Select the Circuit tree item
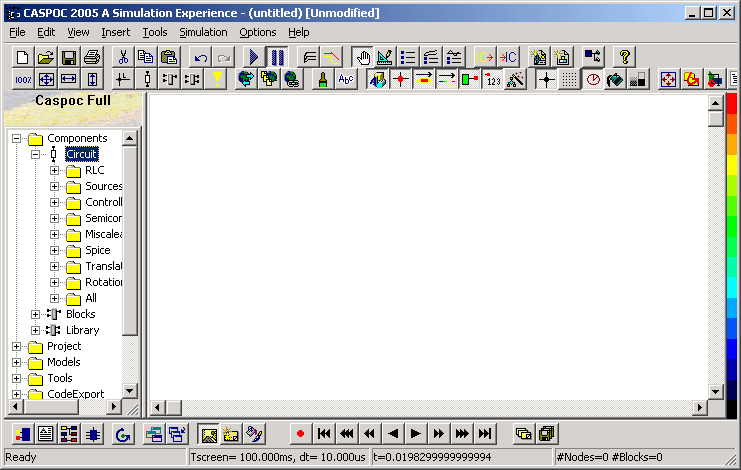 click(82, 154)
